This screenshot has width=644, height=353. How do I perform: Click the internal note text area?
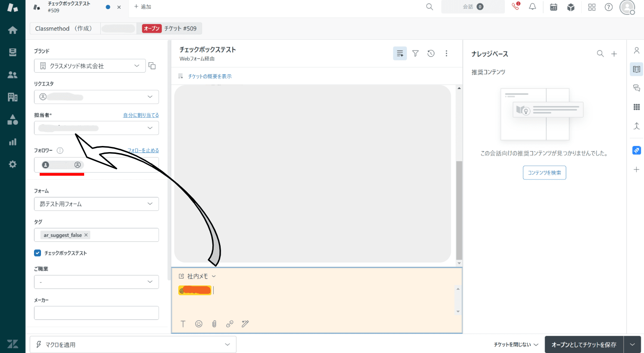click(x=316, y=299)
